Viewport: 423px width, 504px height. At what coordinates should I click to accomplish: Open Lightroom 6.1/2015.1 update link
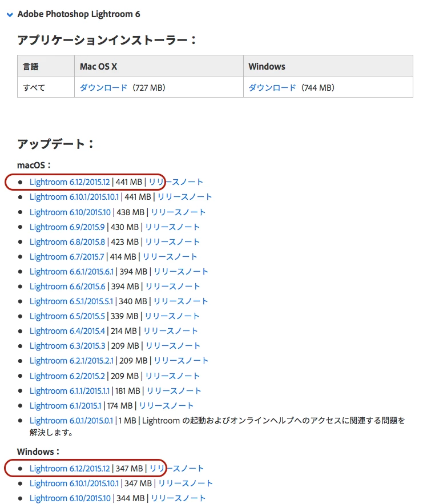(65, 406)
